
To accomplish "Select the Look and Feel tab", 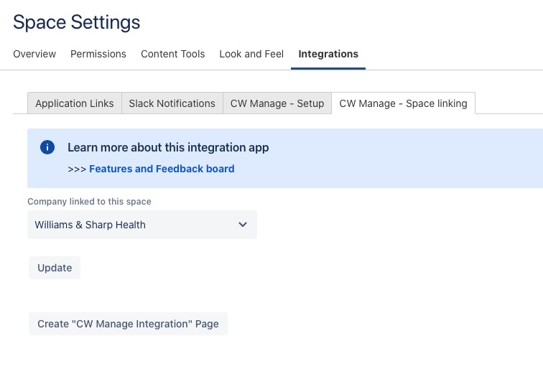I will pos(251,54).
